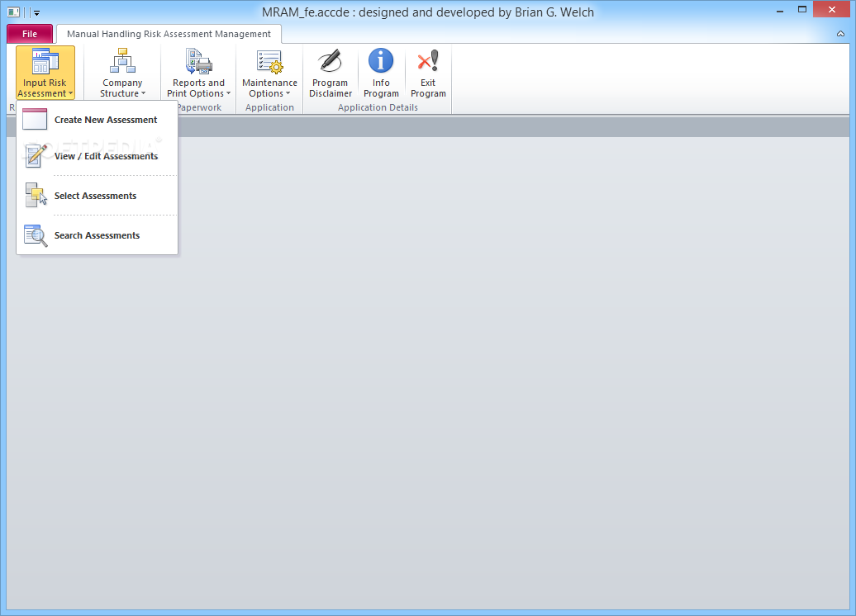This screenshot has width=856, height=616.
Task: Minimize the MRAM_fe.accde window
Action: pos(780,10)
